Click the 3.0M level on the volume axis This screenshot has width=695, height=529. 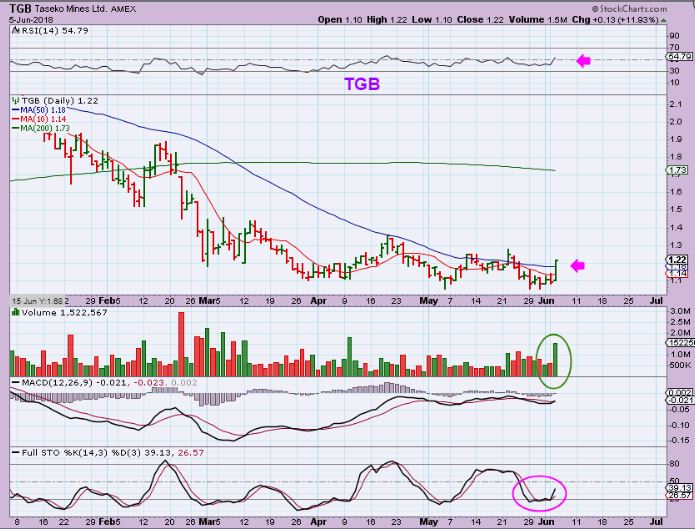679,311
